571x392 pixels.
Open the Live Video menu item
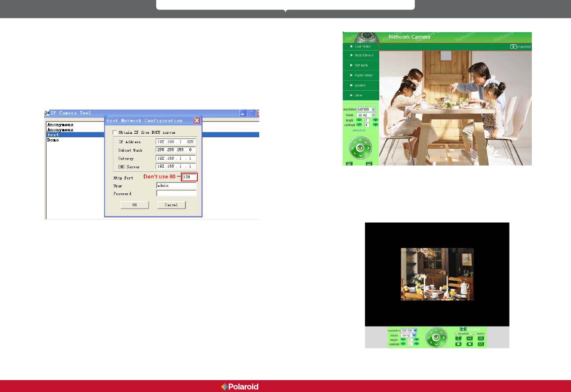361,46
